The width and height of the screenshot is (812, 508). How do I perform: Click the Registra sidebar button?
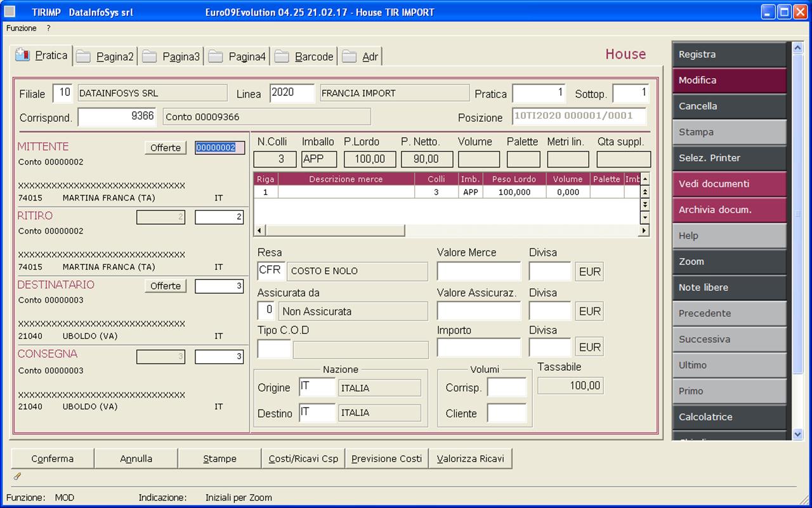coord(730,55)
